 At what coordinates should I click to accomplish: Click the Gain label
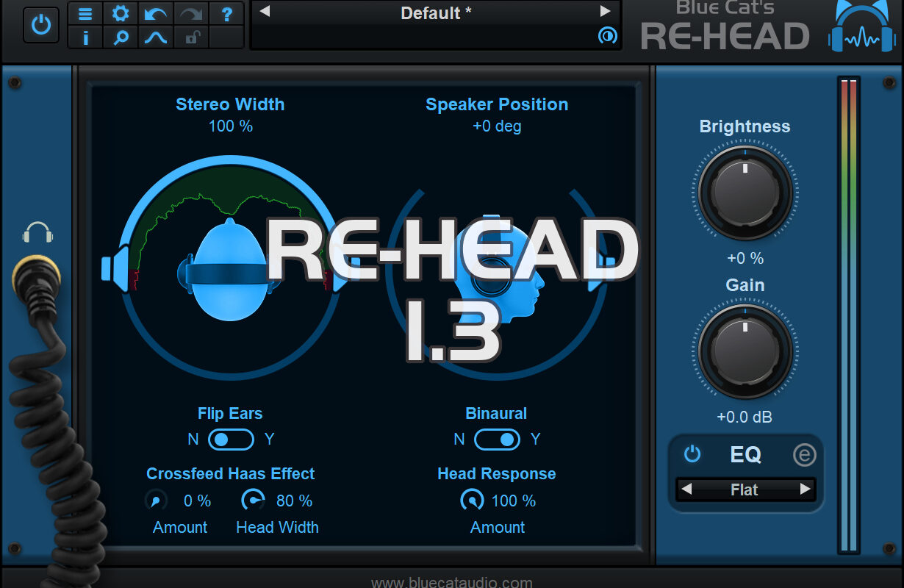coord(745,285)
